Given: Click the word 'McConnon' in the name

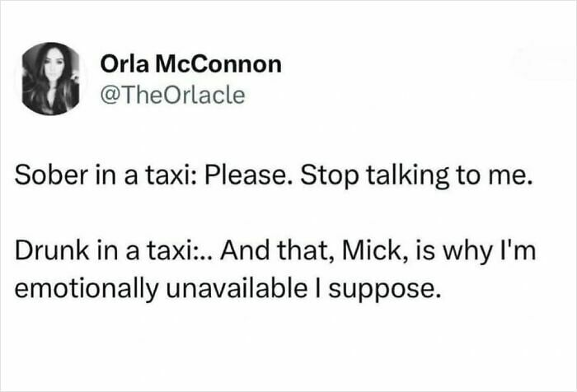Looking at the screenshot, I should [x=218, y=64].
